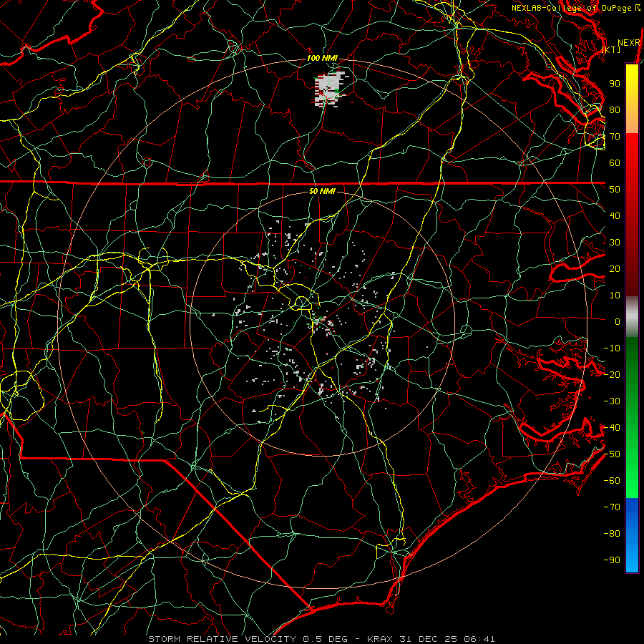
Task: Click the KRAX radar site identifier
Action: tap(380, 639)
